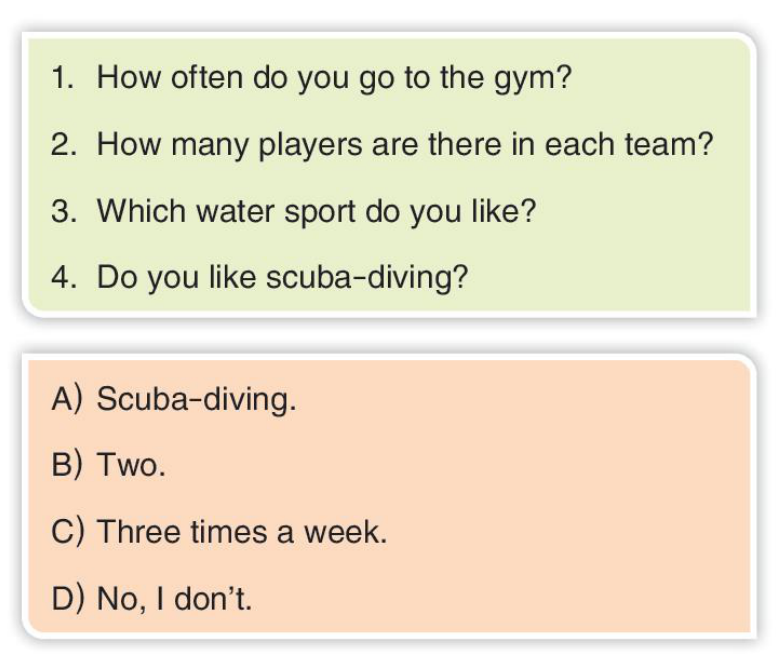Click the 'A)' option letter
This screenshot has width=776, height=665.
tap(66, 400)
